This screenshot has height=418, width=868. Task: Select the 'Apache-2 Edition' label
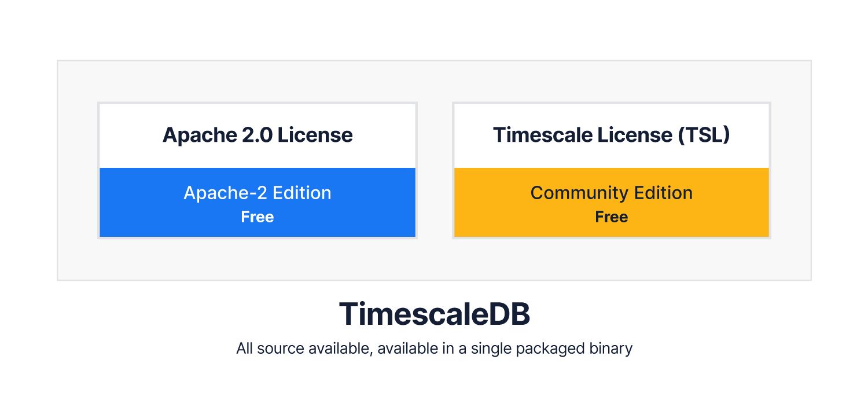(x=258, y=193)
